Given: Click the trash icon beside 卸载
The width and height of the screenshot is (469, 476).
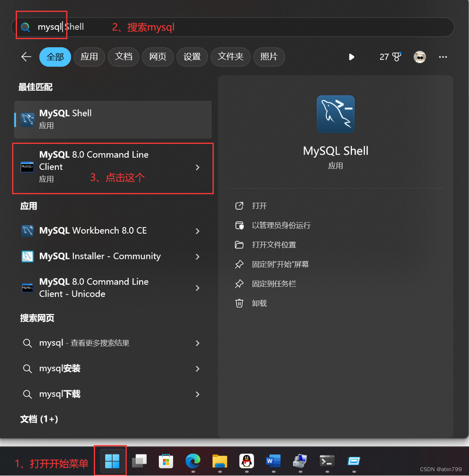Looking at the screenshot, I should [x=240, y=303].
